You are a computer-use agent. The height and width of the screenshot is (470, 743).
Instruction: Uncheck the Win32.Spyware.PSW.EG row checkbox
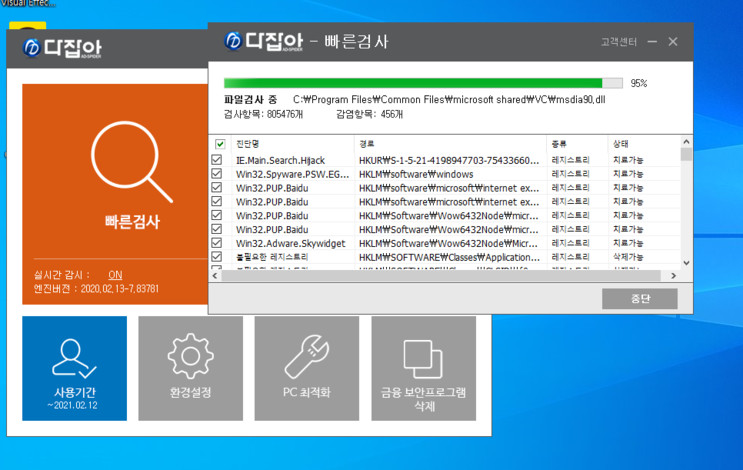[217, 174]
